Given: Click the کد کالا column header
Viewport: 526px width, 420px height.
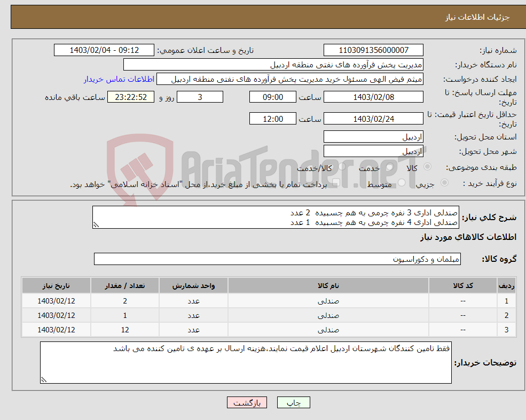Looking at the screenshot, I should point(463,285).
